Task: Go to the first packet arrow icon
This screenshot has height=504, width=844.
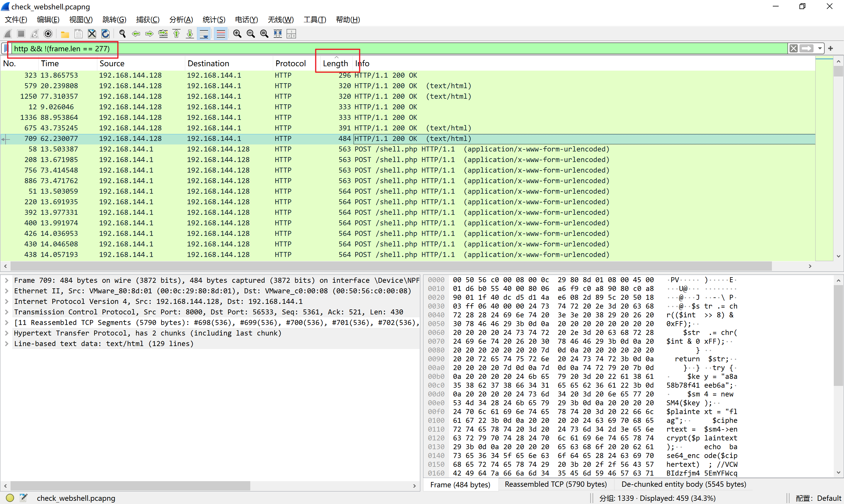Action: (x=177, y=34)
